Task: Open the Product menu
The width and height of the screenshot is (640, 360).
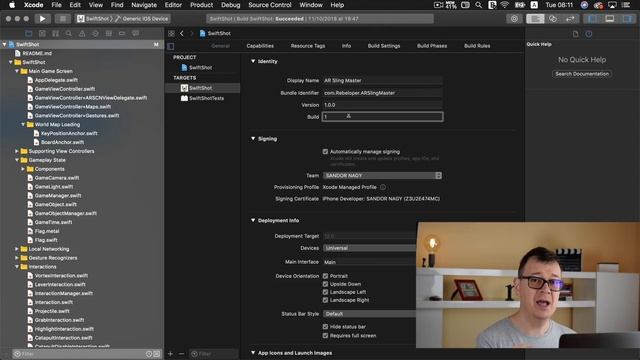Action: coord(201,5)
